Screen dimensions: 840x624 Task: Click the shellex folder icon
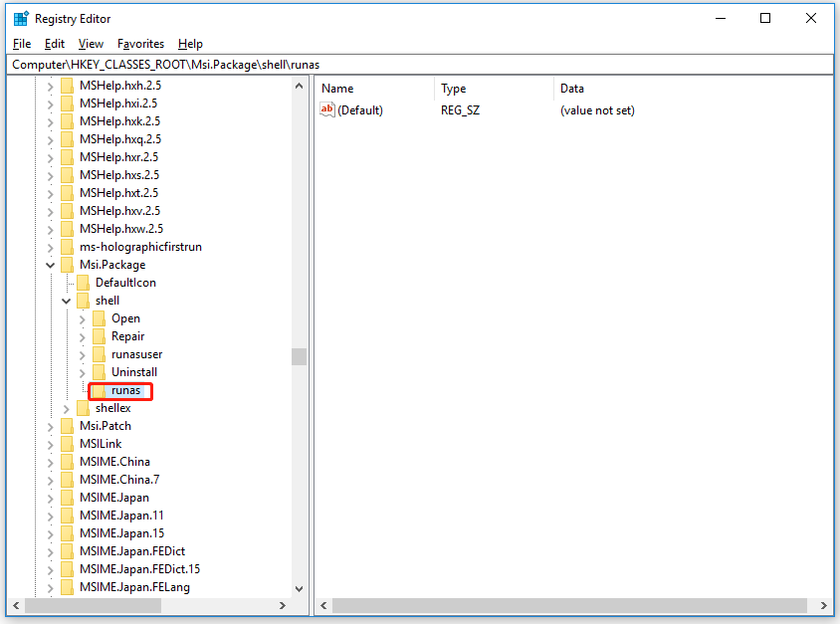coord(83,407)
